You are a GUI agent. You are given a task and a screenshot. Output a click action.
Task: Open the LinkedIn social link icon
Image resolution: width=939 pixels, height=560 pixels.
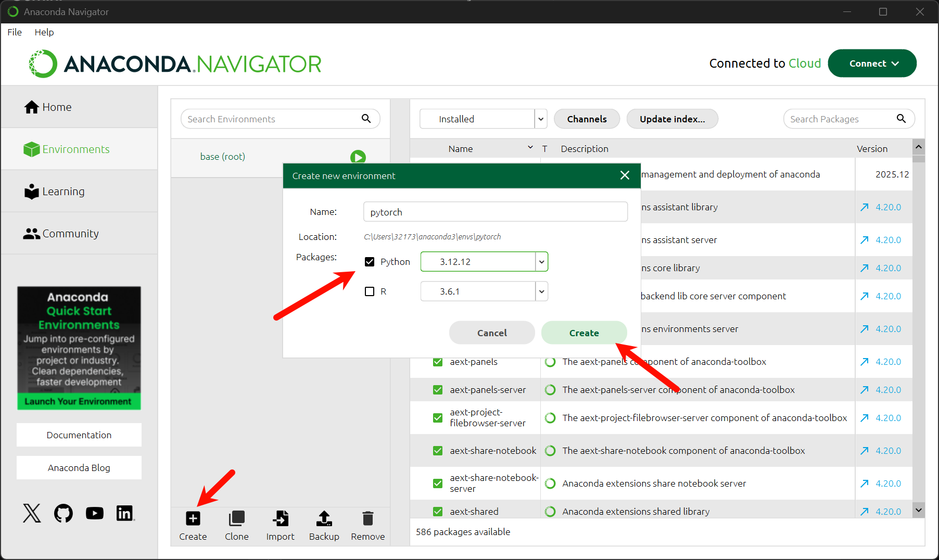tap(125, 513)
